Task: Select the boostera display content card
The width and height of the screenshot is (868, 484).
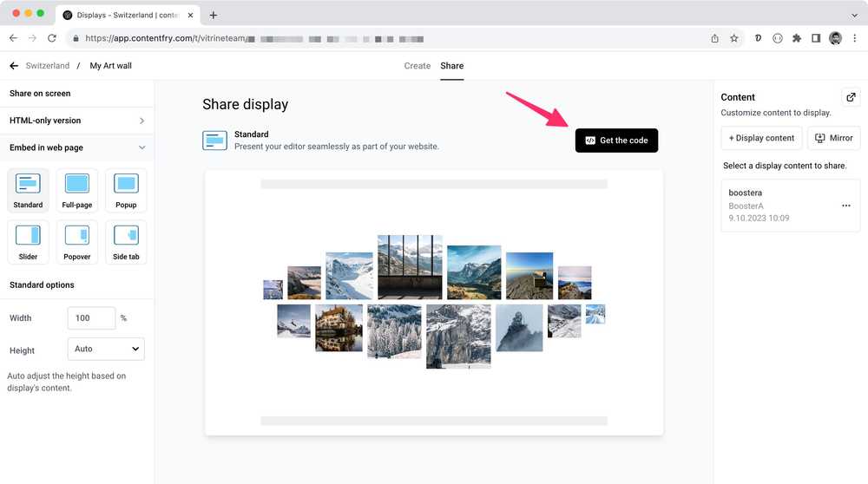Action: [x=791, y=206]
